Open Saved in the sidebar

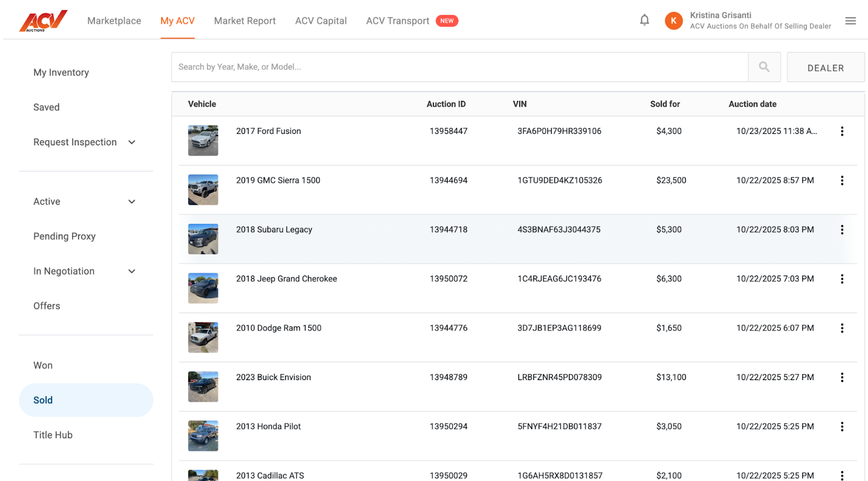(x=47, y=107)
